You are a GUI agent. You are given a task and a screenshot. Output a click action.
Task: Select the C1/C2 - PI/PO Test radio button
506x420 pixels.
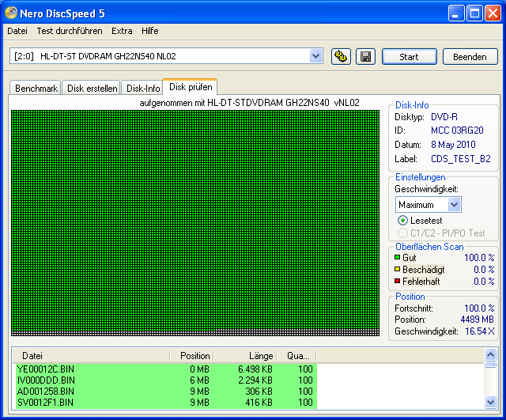tap(402, 233)
